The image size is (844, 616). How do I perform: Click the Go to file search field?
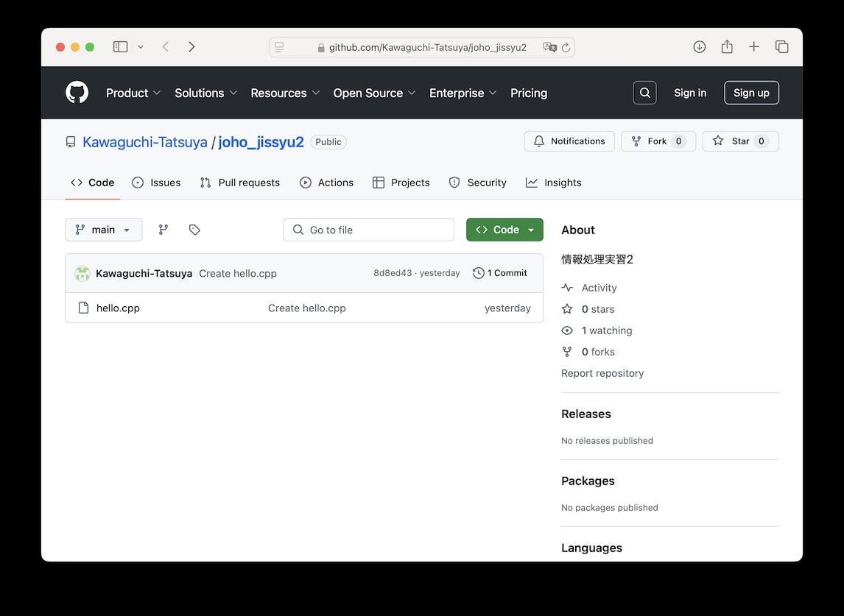tap(368, 230)
